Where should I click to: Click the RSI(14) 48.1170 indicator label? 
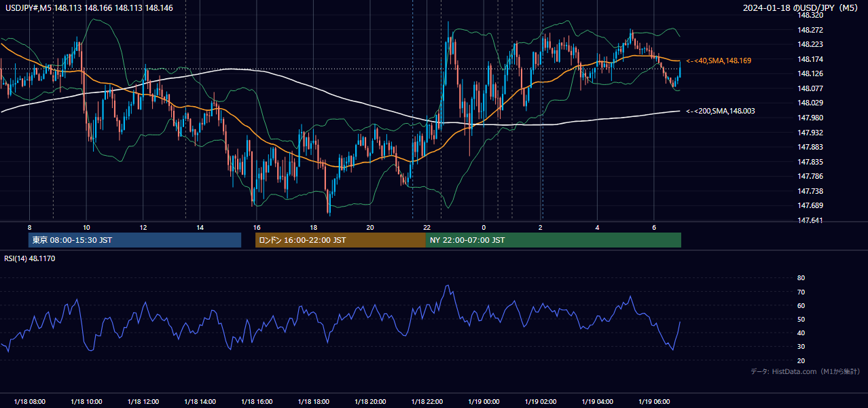[30, 258]
